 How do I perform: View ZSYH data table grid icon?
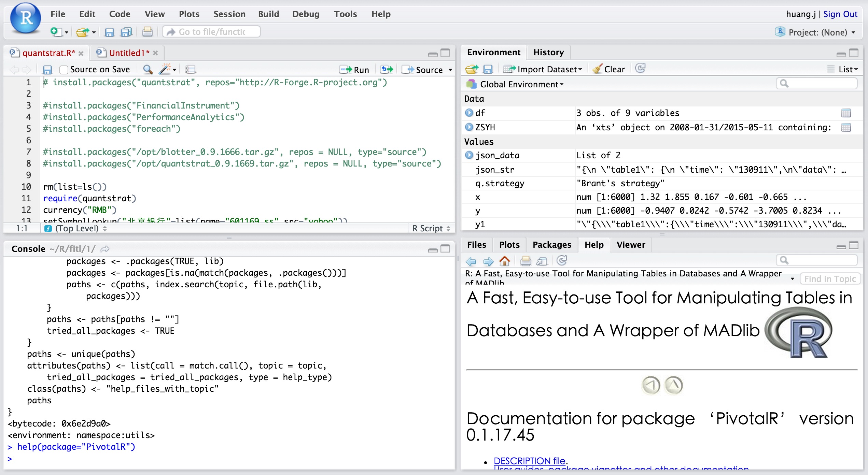coord(846,127)
